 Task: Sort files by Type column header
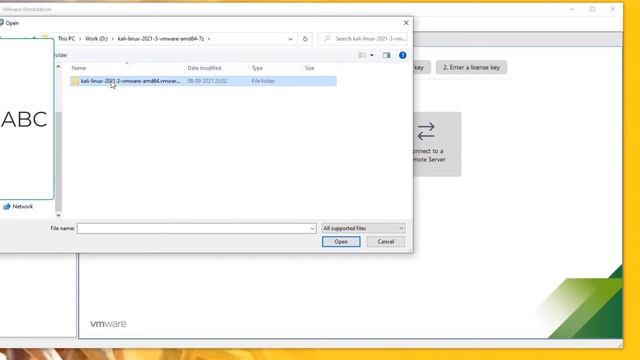point(257,68)
